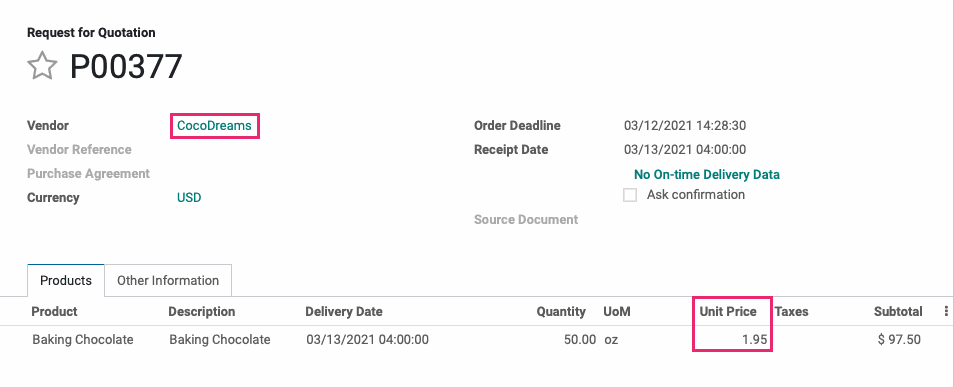Click the Taxes column header
This screenshot has width=954, height=387.
pos(792,312)
